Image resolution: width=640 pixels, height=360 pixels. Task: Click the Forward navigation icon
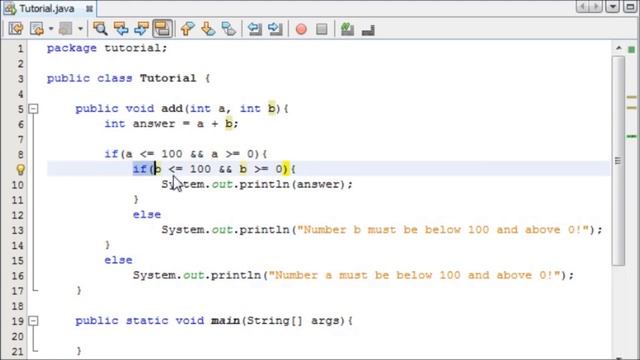pos(66,29)
